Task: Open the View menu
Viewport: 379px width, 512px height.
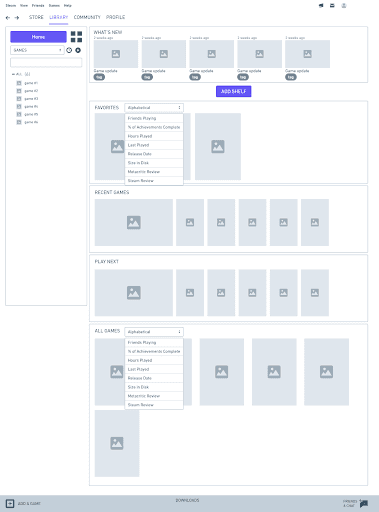Action: [x=24, y=6]
